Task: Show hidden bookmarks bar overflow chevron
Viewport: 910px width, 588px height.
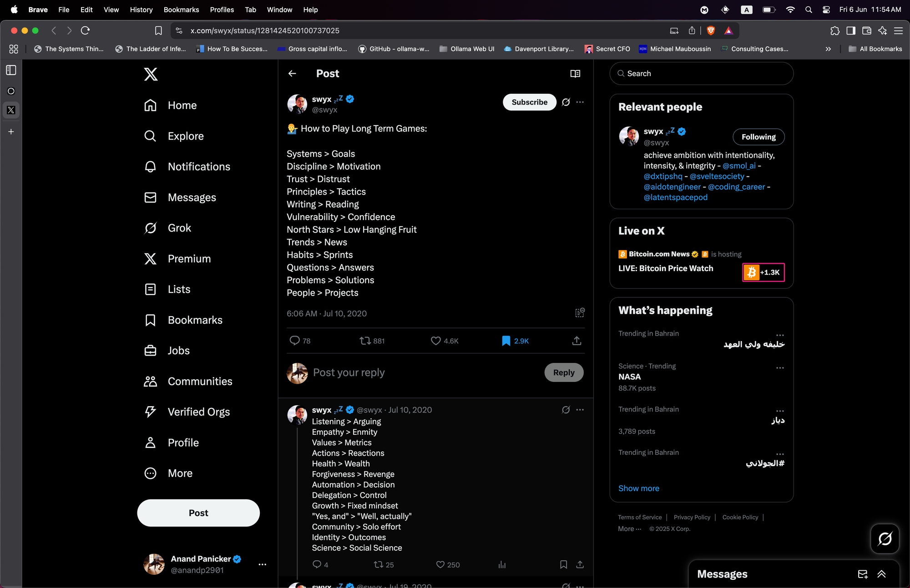Action: point(828,49)
